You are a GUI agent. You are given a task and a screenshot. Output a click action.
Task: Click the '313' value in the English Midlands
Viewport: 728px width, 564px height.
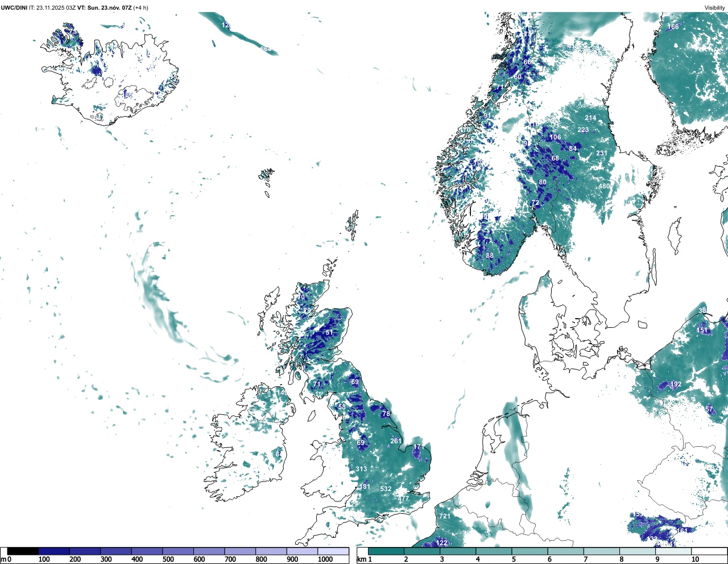point(361,469)
